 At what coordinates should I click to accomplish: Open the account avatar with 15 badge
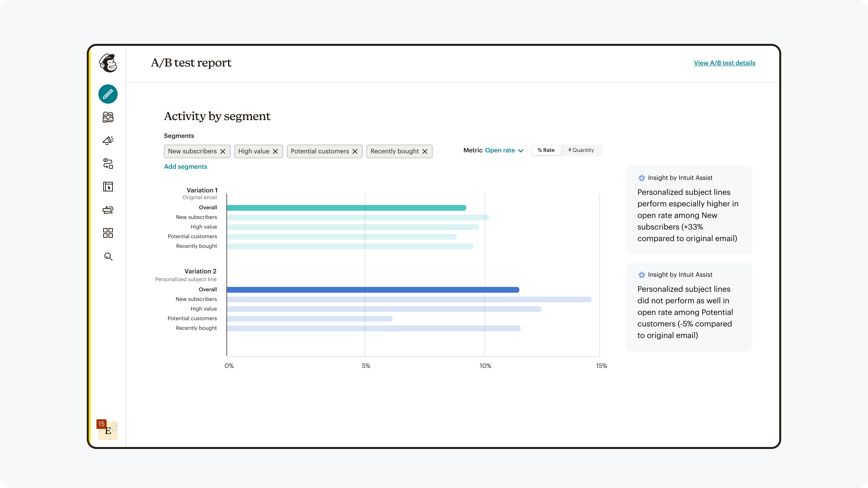coord(108,430)
